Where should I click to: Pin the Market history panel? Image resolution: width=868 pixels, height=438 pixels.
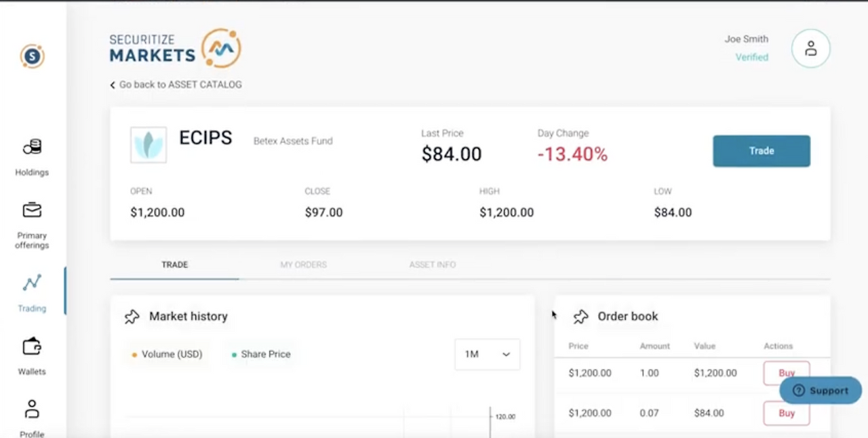click(132, 317)
